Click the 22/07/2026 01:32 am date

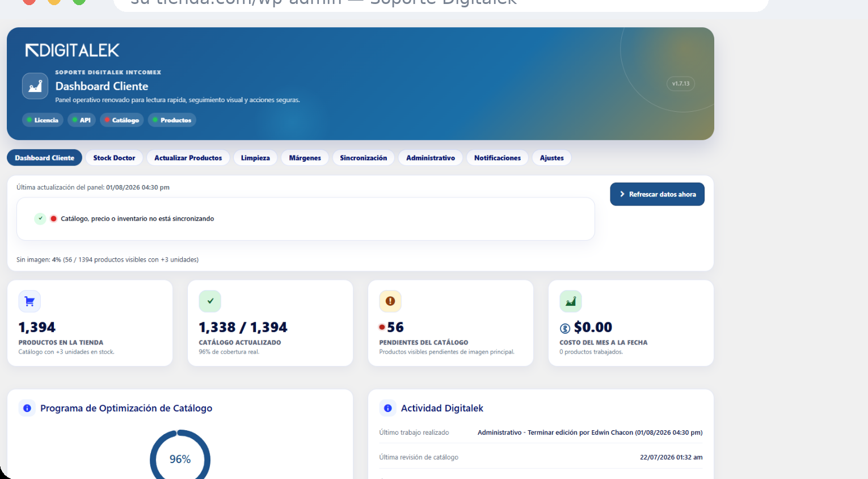click(x=671, y=457)
